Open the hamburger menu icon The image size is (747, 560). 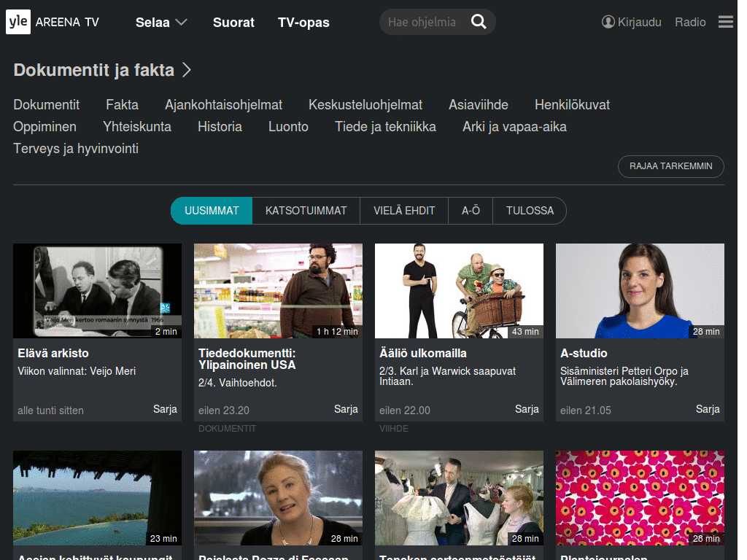point(726,22)
